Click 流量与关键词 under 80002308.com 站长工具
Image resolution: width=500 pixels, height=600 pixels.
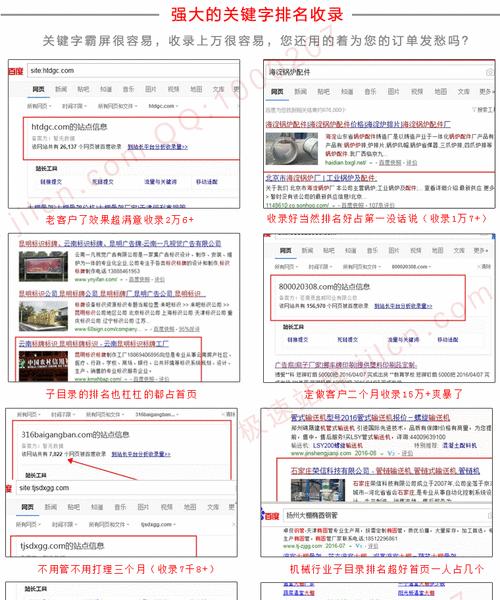click(x=403, y=340)
